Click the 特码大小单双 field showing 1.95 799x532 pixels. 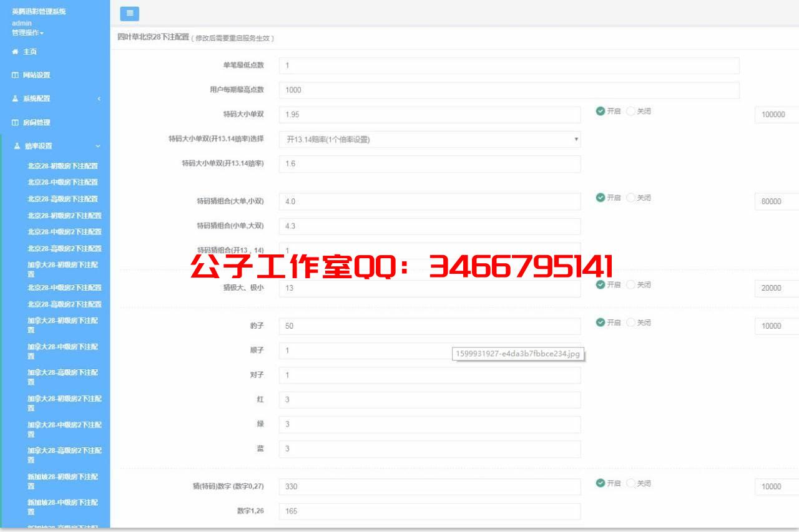[429, 115]
